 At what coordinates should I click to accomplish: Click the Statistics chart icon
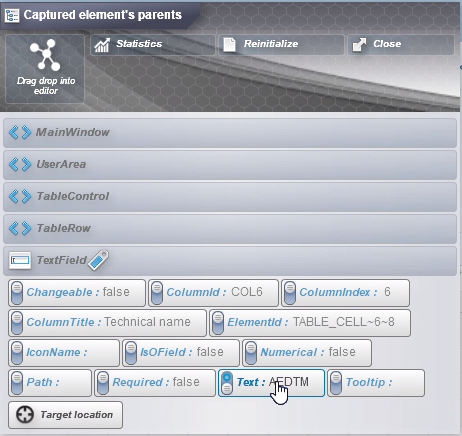click(102, 45)
